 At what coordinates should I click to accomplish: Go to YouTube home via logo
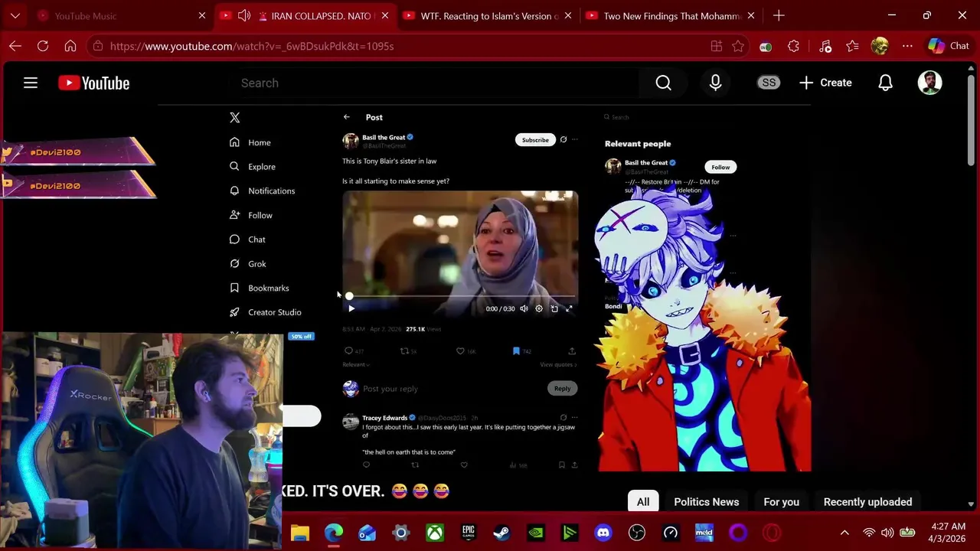(94, 83)
